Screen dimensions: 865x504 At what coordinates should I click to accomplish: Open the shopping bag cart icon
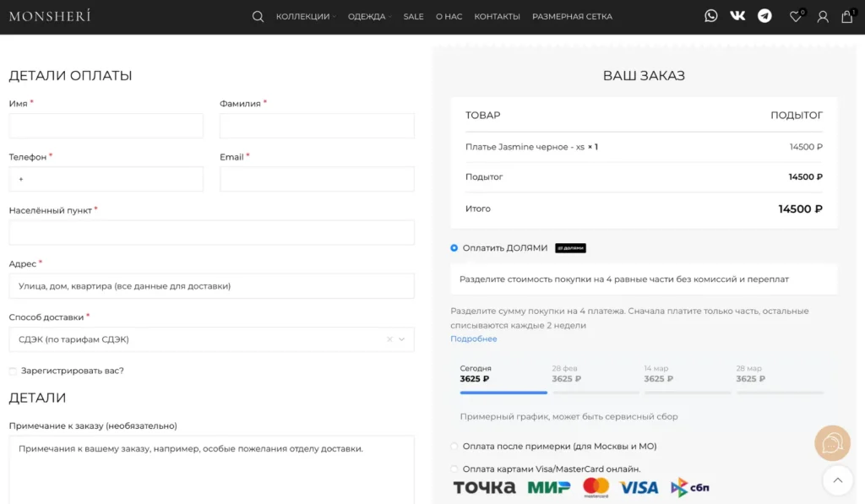(x=846, y=17)
